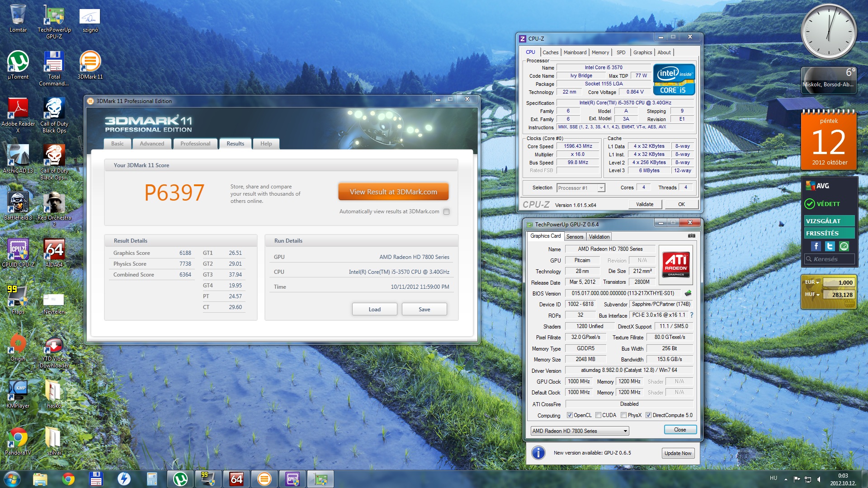This screenshot has height=488, width=868.
Task: Toggle the PhysX checkbox
Action: pos(623,415)
